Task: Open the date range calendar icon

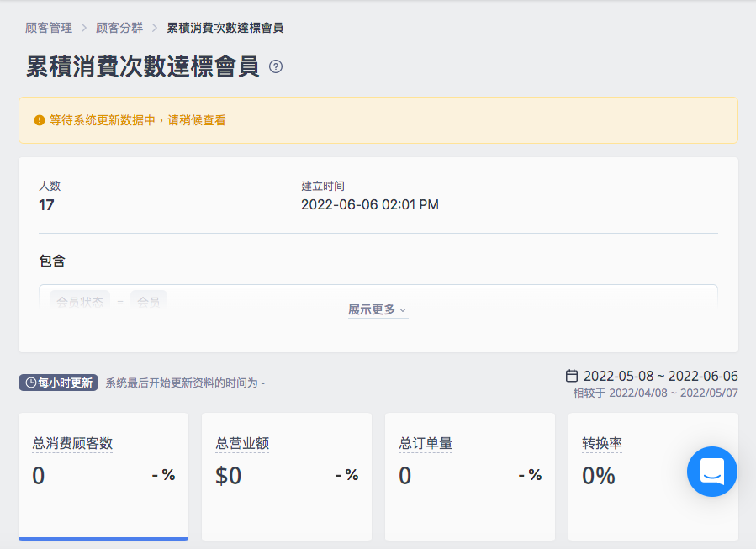Action: 572,376
